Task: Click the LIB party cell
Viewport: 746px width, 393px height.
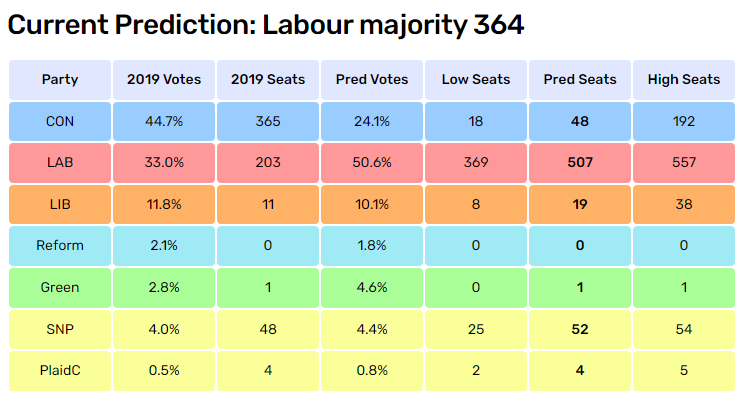Action: 60,205
